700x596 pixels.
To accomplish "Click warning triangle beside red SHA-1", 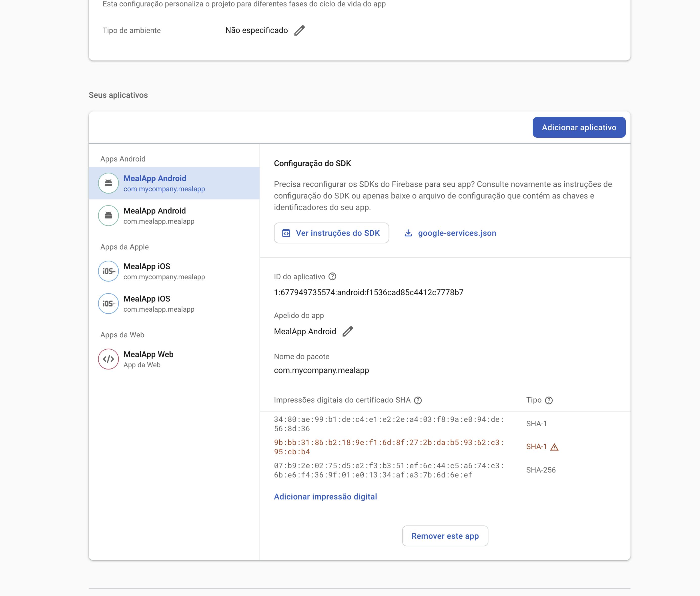I will (x=554, y=447).
